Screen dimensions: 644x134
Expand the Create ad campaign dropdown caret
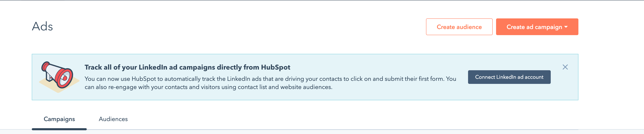[566, 27]
